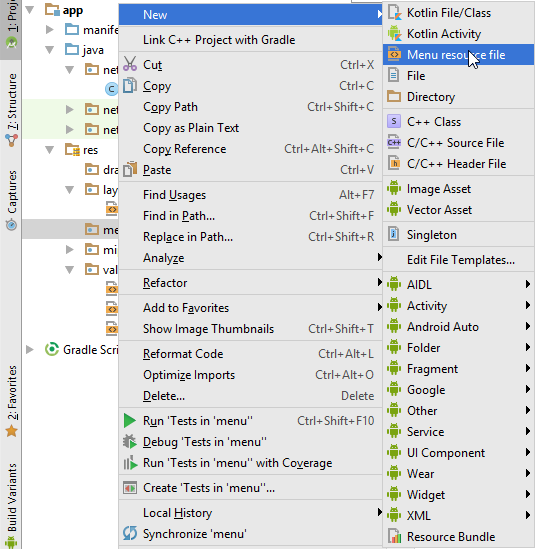
Task: Click the Copy icon in context menu
Action: (x=130, y=85)
